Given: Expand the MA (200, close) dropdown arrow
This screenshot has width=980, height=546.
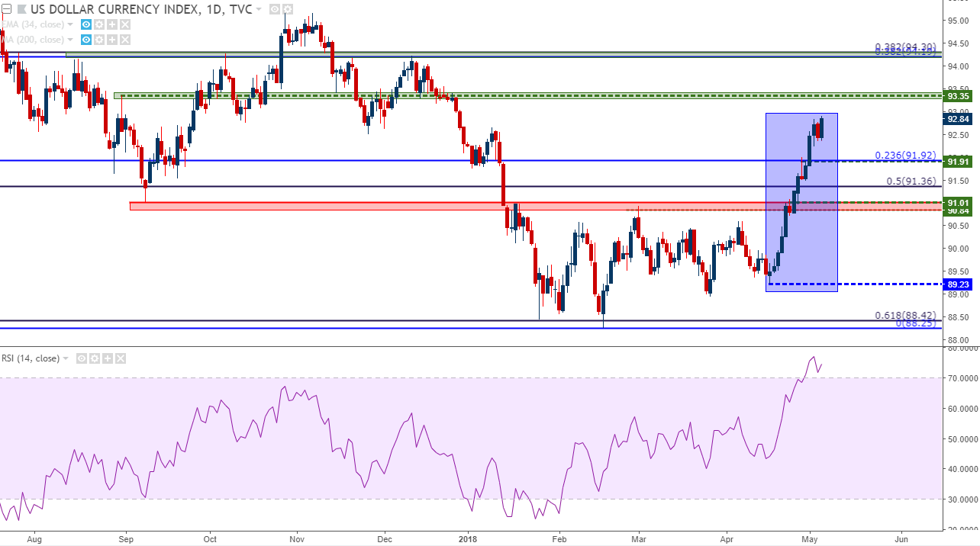Looking at the screenshot, I should pyautogui.click(x=70, y=40).
